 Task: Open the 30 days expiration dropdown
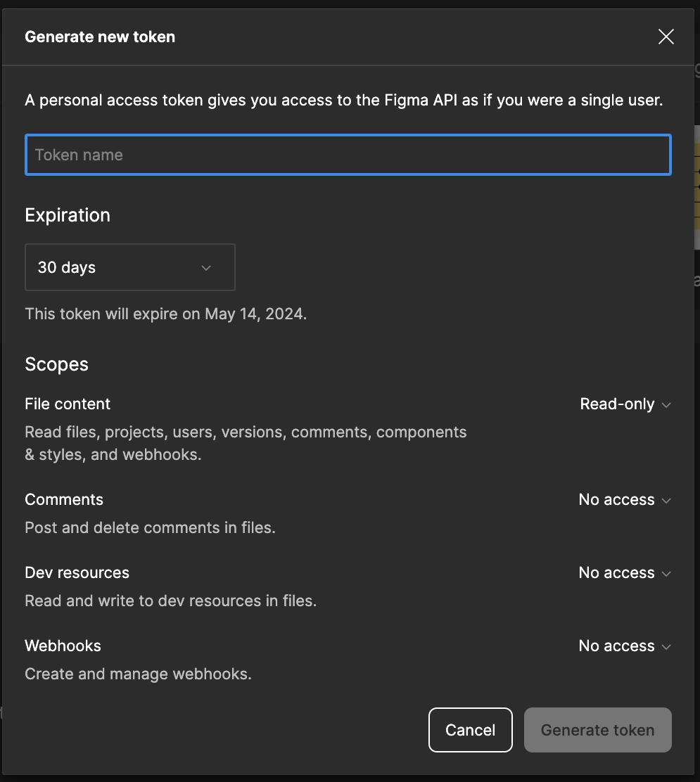pyautogui.click(x=129, y=267)
